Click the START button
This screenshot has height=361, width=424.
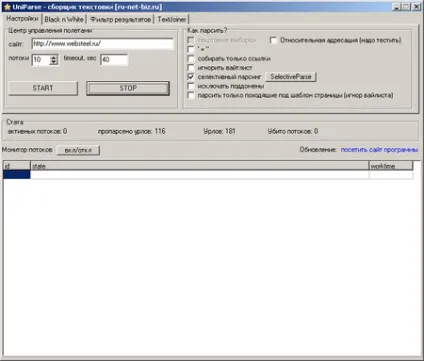(43, 88)
